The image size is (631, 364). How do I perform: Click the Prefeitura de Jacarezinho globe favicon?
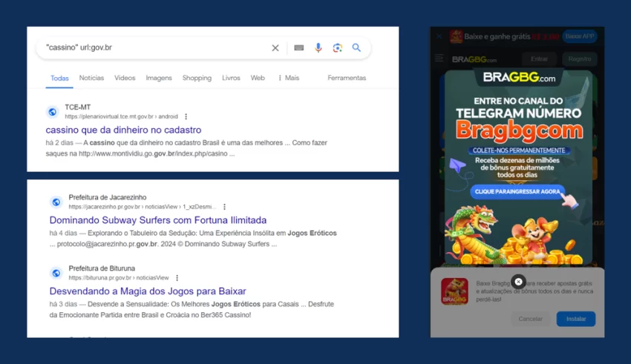tap(56, 202)
